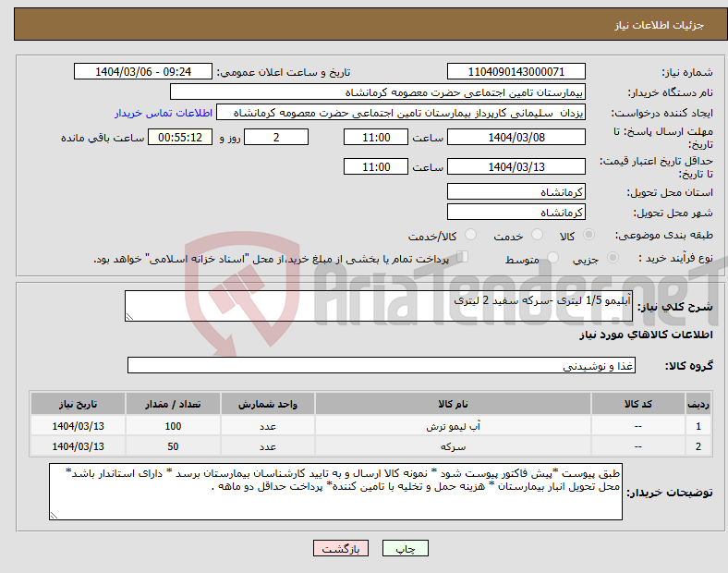This screenshot has width=728, height=573.
Task: Click the buyer organization name field
Action: (378, 91)
